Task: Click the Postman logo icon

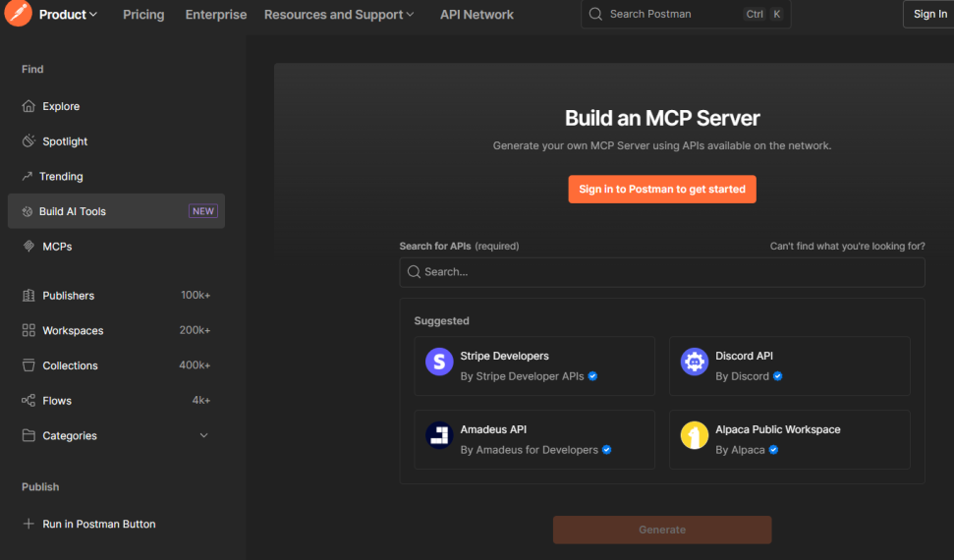Action: [19, 14]
